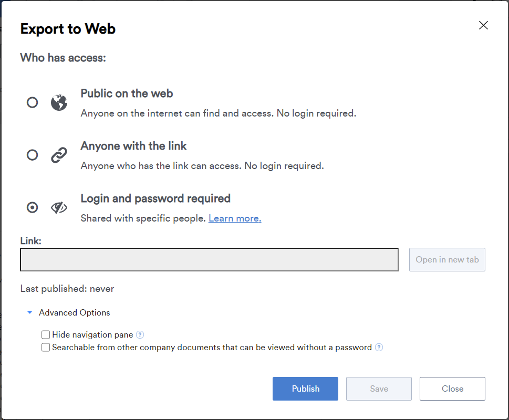This screenshot has height=420, width=509.
Task: Click the Close button
Action: (452, 388)
